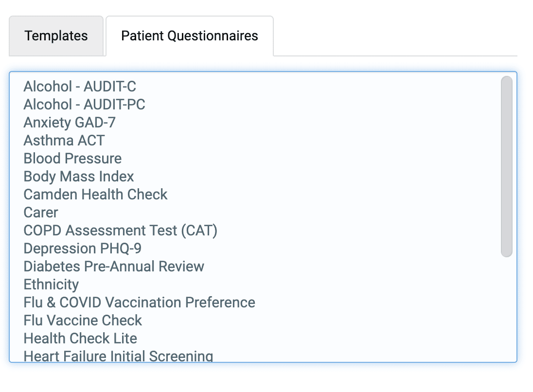Select the Patient Questionnaires tab
The image size is (533, 392).
(x=190, y=36)
